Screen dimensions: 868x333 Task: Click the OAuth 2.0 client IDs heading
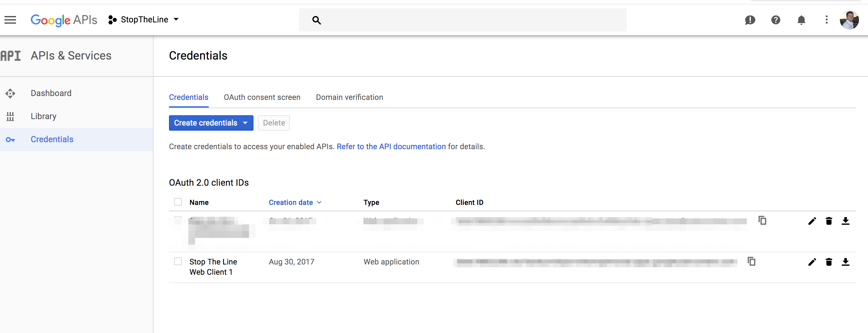click(x=209, y=183)
